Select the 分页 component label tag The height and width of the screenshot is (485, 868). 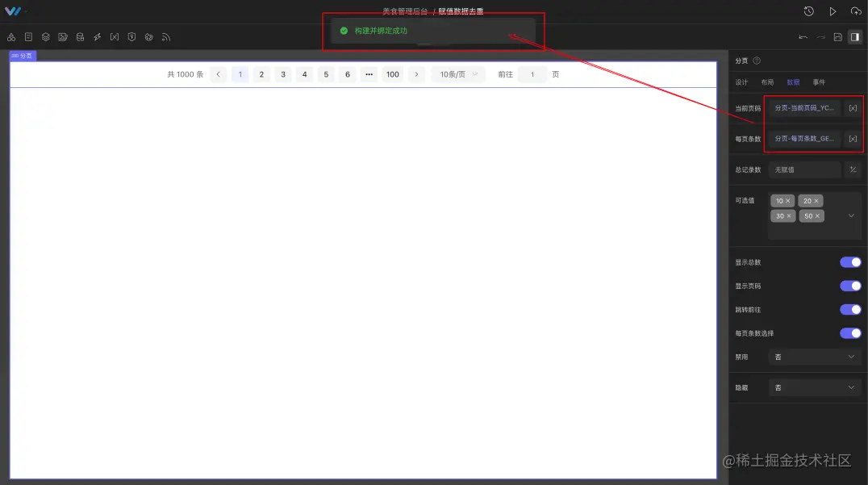click(x=23, y=56)
